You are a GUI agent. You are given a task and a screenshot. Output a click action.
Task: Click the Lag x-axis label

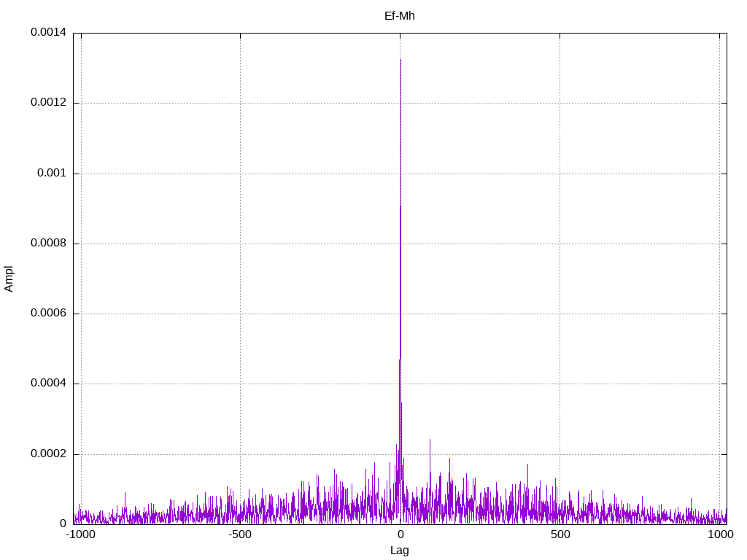(399, 551)
